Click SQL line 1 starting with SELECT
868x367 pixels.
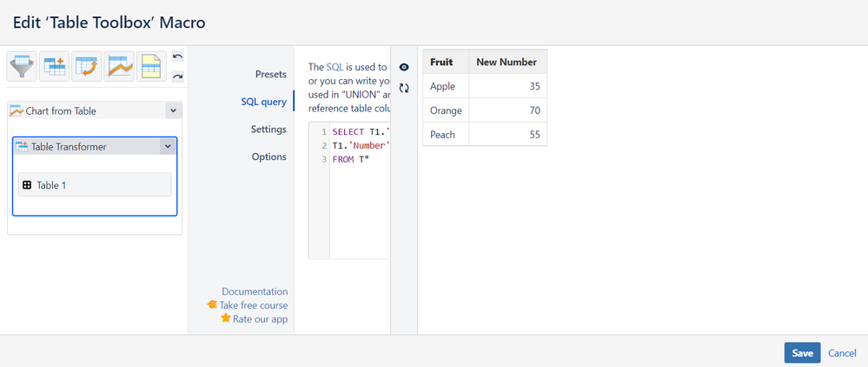(x=361, y=132)
